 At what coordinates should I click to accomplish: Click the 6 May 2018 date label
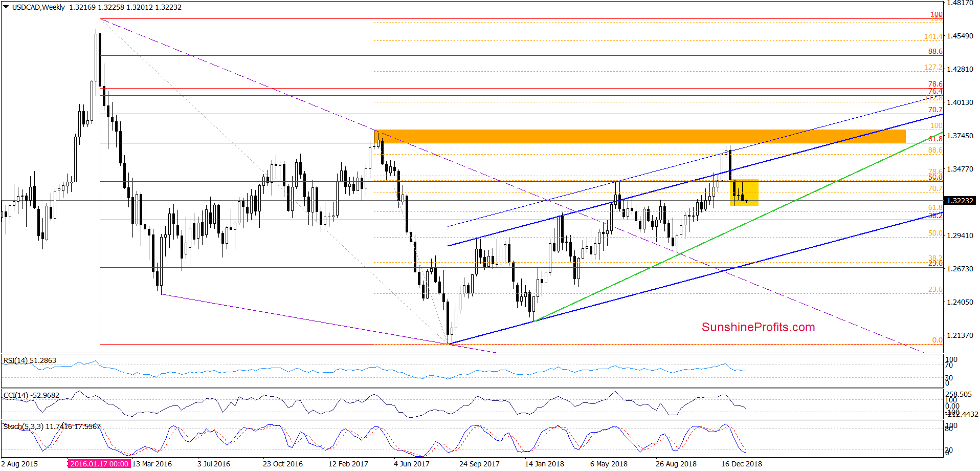pyautogui.click(x=609, y=464)
